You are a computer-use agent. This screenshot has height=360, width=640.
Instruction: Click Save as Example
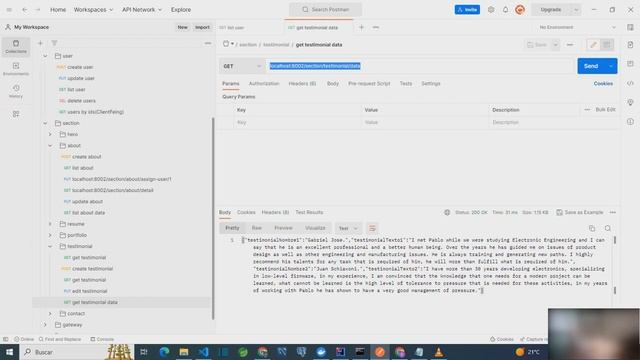(x=580, y=212)
